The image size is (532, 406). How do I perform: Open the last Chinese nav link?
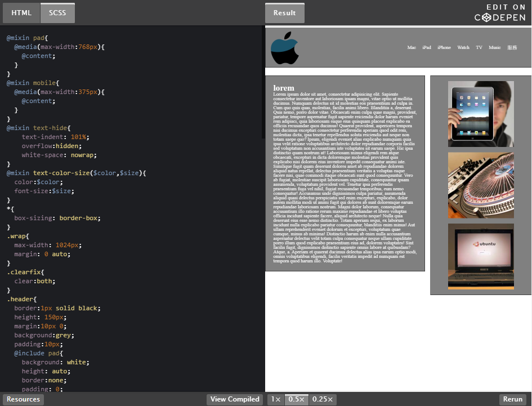tap(512, 47)
